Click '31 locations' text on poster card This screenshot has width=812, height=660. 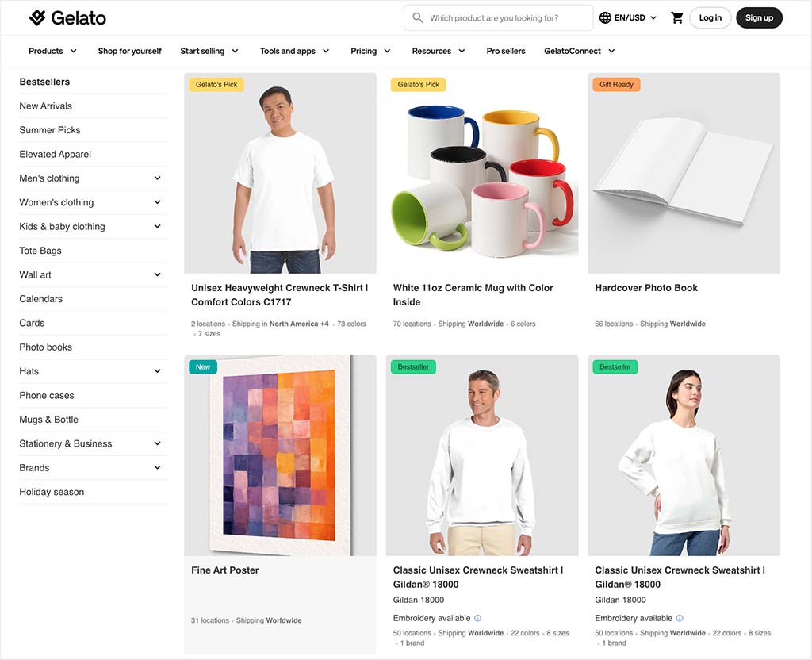tap(209, 620)
